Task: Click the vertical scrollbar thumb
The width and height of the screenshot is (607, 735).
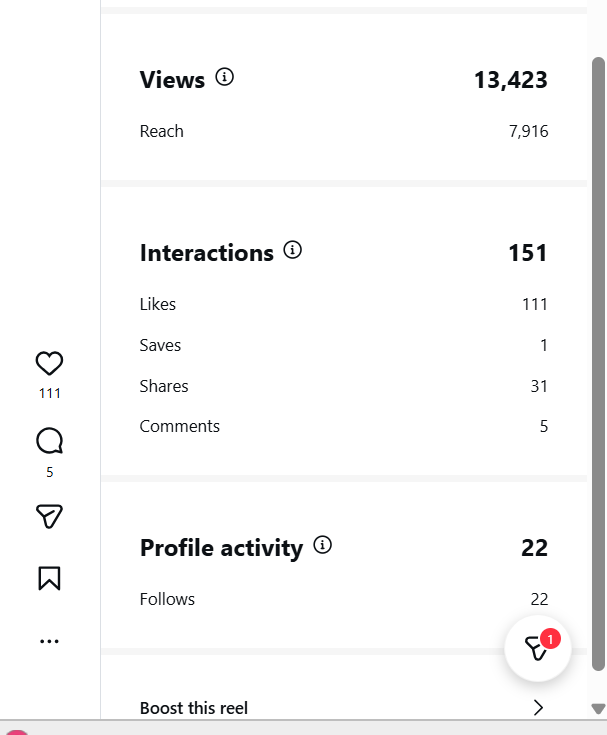Action: coord(598,364)
